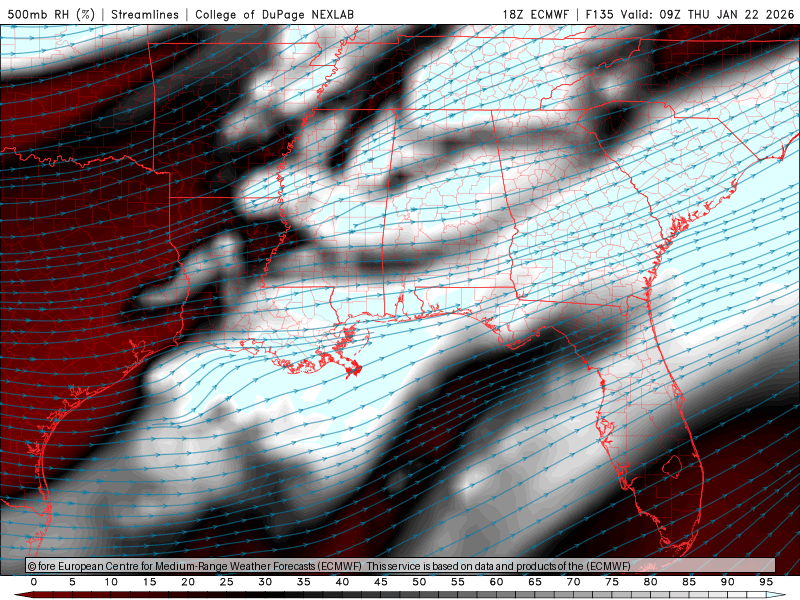Click the ECMWF copyright notice banner
800x600 pixels.
[401, 566]
